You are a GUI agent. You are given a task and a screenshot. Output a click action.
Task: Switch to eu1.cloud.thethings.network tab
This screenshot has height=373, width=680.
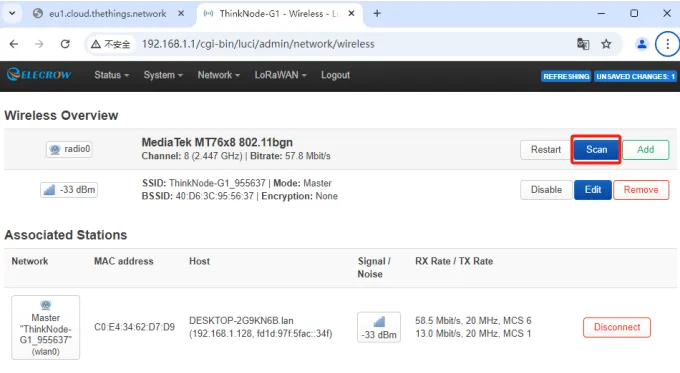tap(108, 13)
